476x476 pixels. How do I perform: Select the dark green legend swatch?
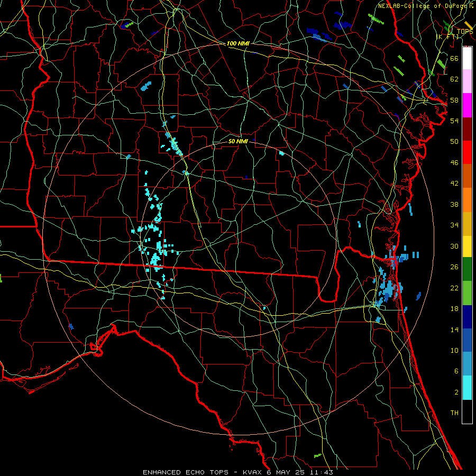click(x=467, y=269)
